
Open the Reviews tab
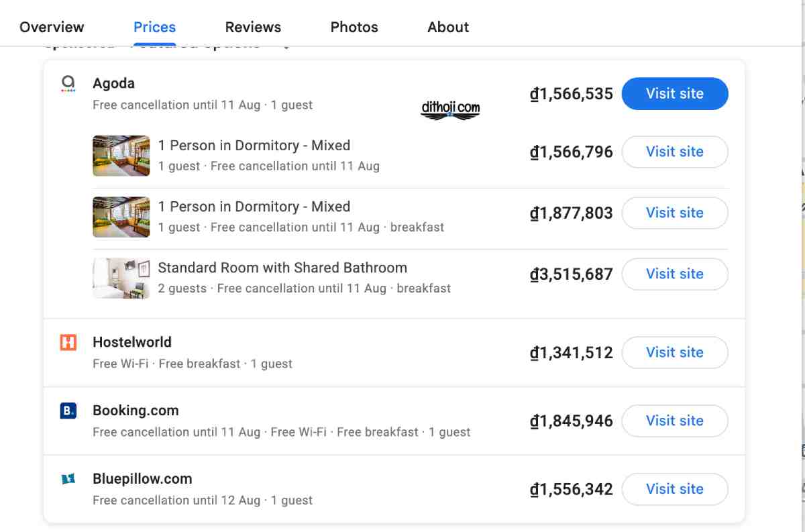pos(253,28)
